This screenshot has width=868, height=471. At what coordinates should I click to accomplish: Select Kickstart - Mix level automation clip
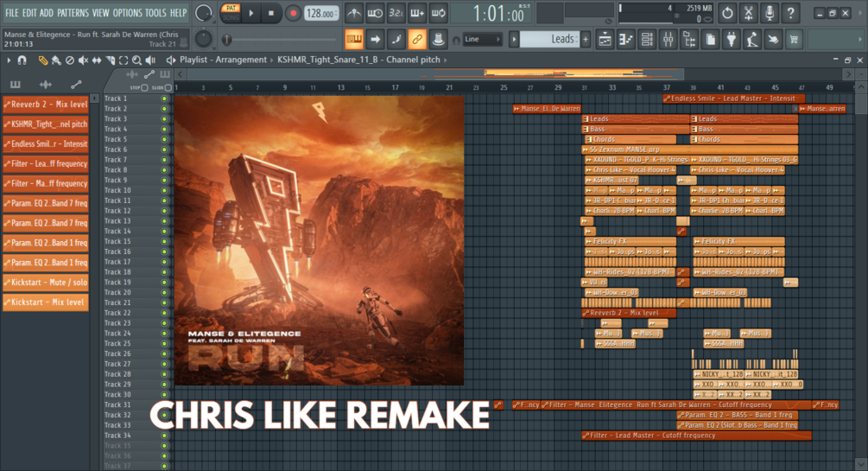pos(46,302)
